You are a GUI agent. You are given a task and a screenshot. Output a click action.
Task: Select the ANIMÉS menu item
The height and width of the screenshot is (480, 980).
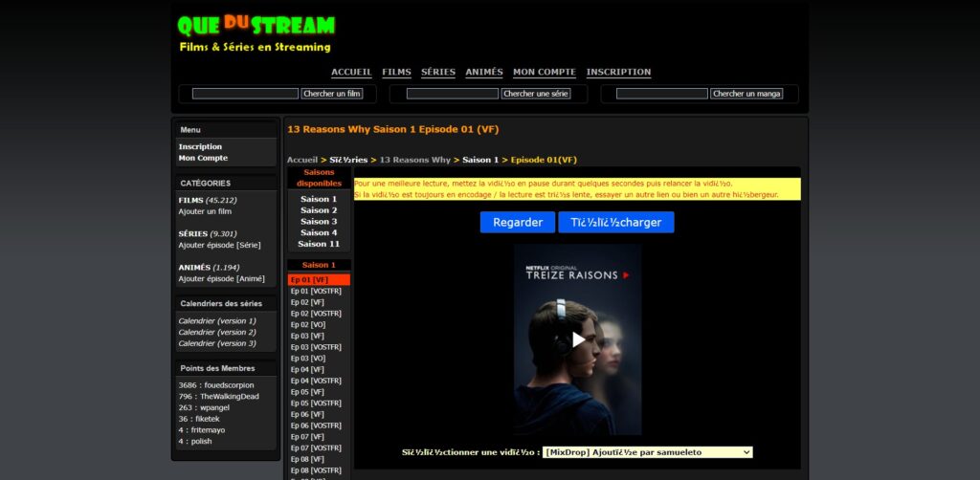[484, 73]
